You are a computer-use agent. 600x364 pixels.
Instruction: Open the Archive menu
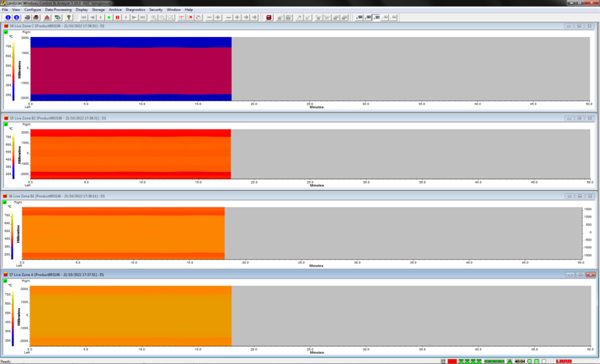pyautogui.click(x=115, y=10)
